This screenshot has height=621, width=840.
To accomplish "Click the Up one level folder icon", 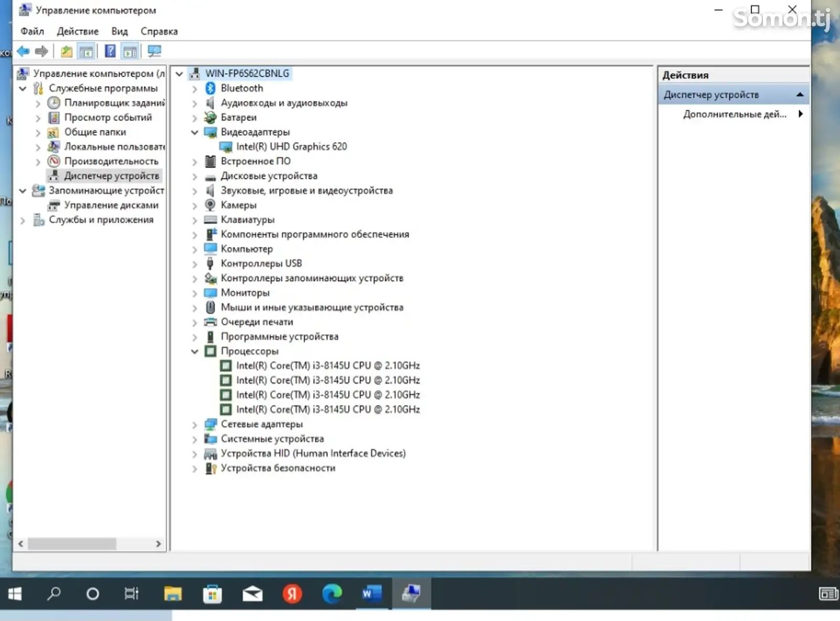I will tap(66, 51).
